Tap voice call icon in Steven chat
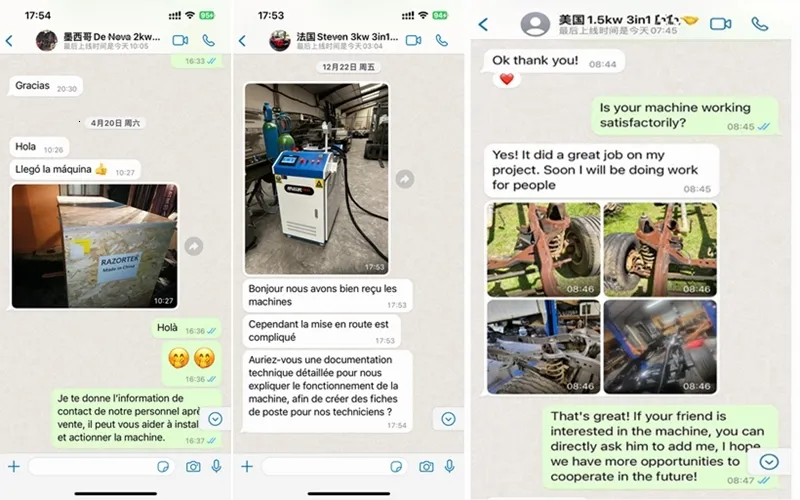The image size is (800, 500). (442, 40)
